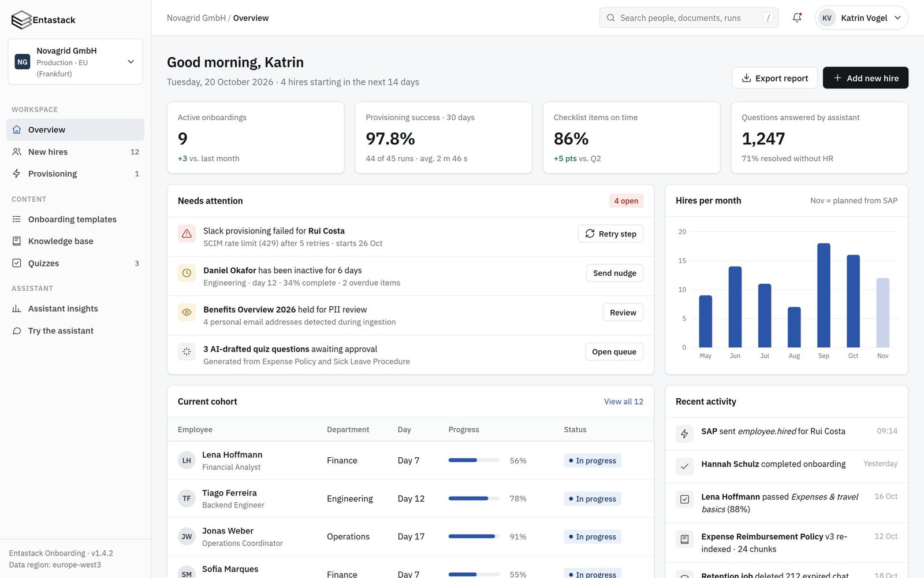Click the LH avatar for Lena Hoffmann
This screenshot has height=578, width=924.
pos(187,461)
